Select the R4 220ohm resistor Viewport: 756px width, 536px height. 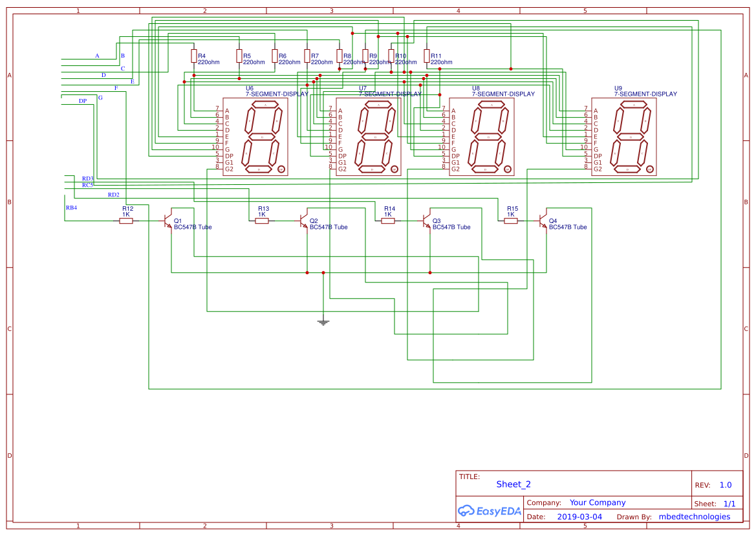pos(193,56)
